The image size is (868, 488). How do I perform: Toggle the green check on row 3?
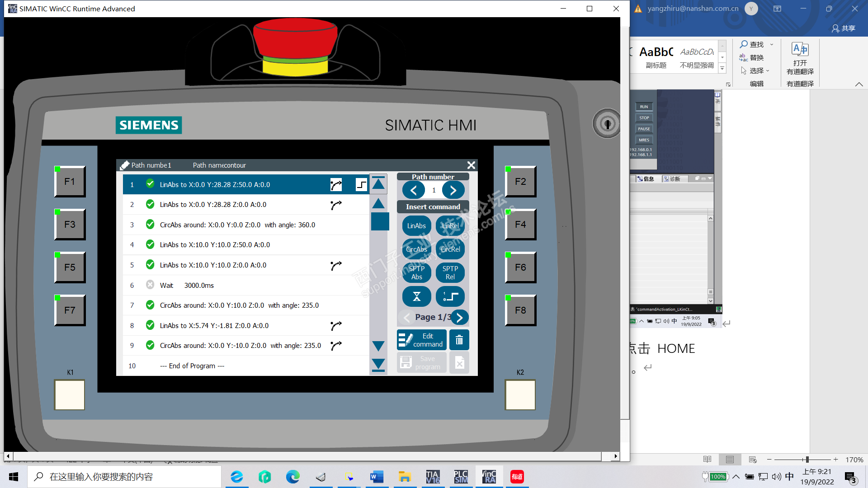(150, 225)
